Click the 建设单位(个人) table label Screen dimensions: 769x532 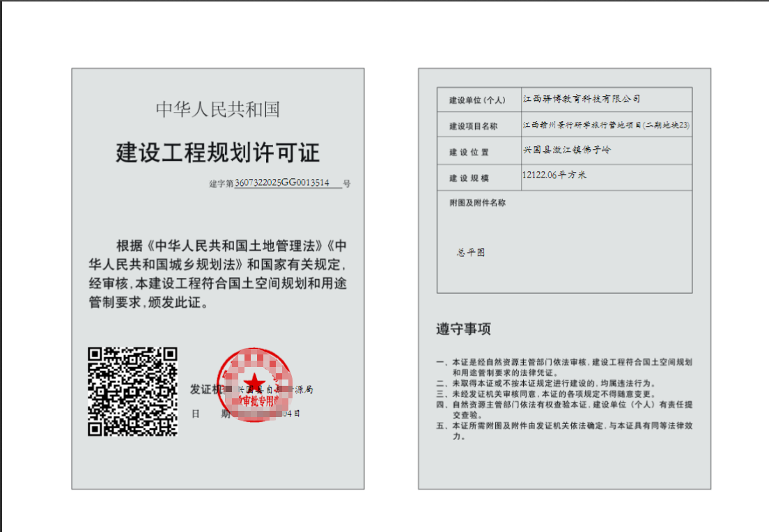pyautogui.click(x=477, y=100)
